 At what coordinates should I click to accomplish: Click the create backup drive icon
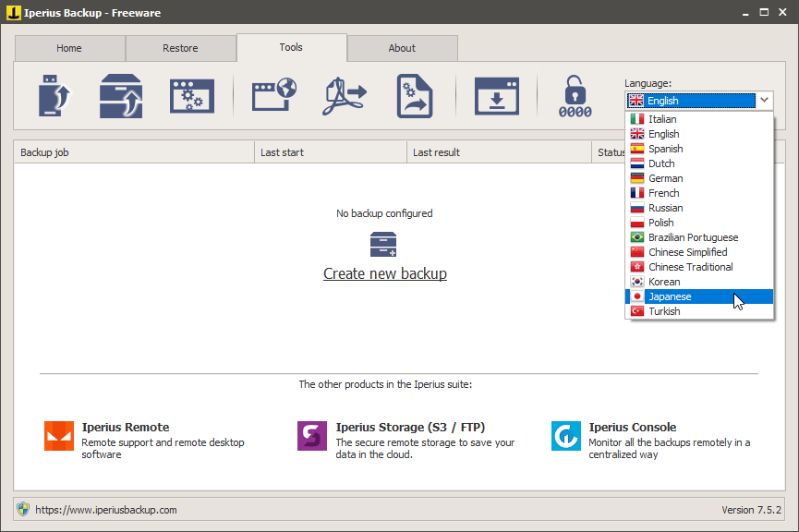383,245
